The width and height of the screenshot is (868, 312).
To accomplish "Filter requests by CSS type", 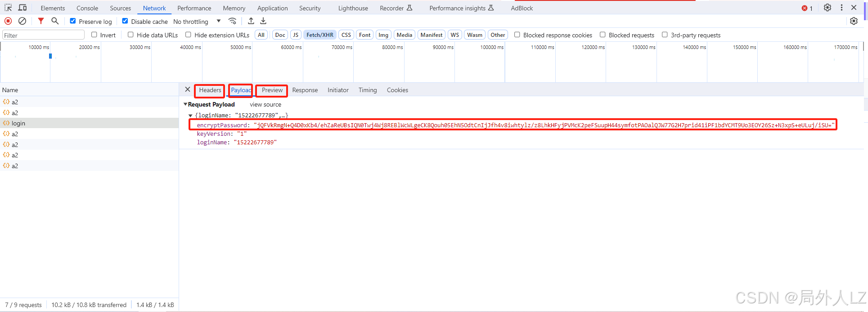I will click(346, 35).
